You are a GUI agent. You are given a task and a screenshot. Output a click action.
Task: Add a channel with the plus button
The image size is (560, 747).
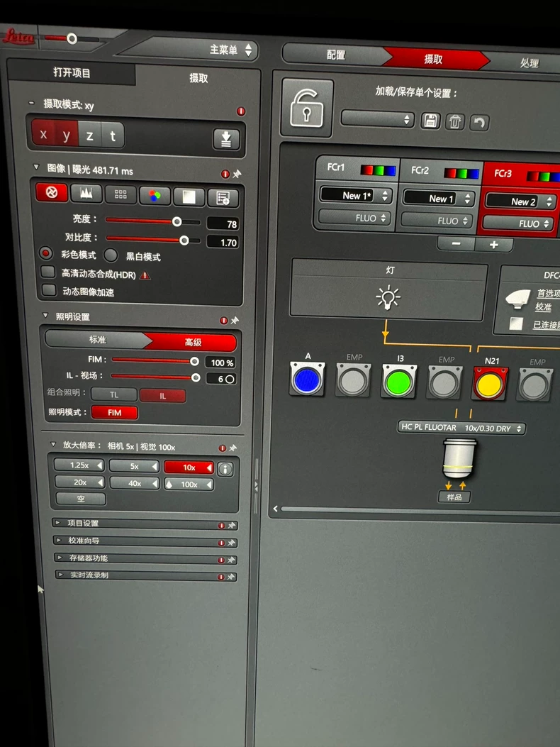(494, 245)
